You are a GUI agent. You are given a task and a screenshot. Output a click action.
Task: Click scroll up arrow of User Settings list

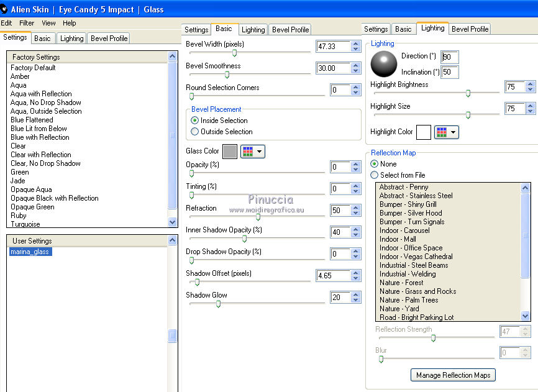click(x=172, y=240)
